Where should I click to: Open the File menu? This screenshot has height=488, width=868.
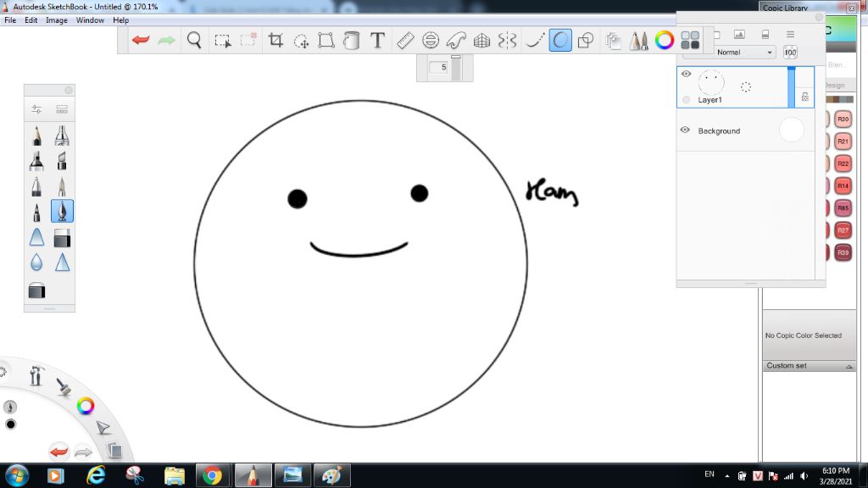pyautogui.click(x=10, y=20)
